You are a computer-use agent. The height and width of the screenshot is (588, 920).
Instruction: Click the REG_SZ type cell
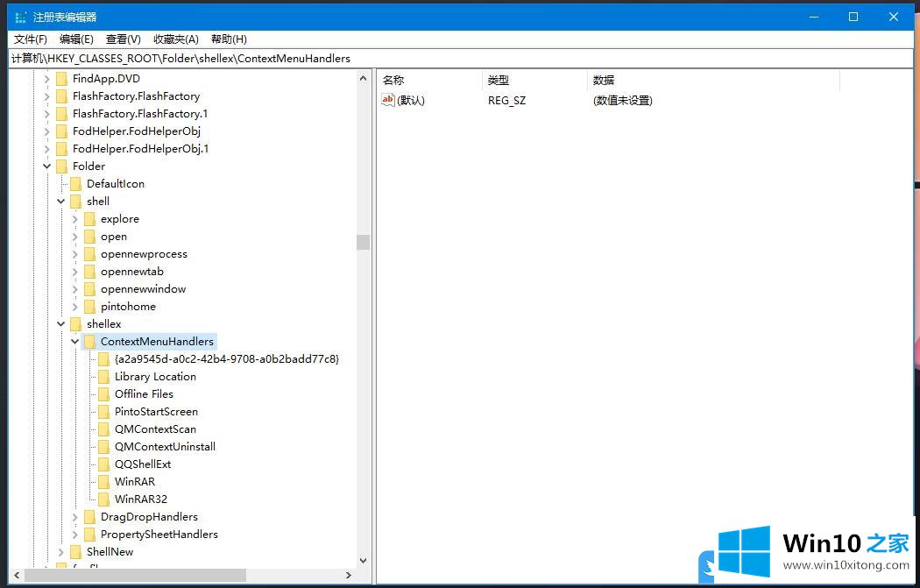click(x=507, y=101)
